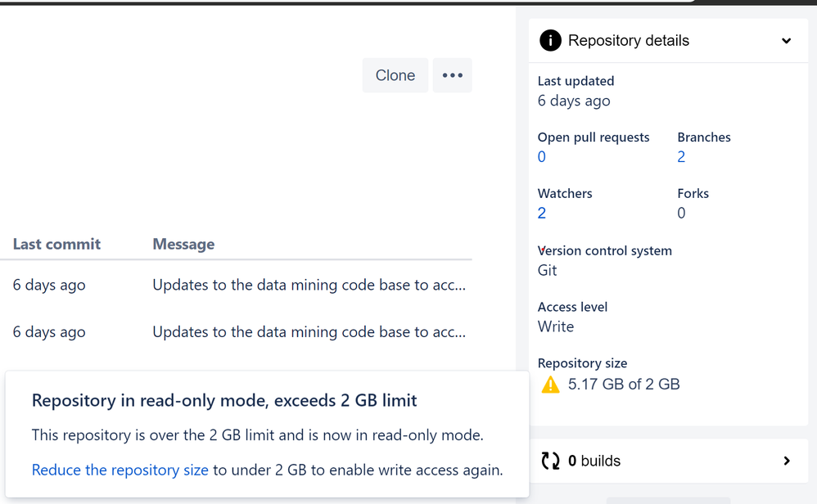Open the first data mining commit message
This screenshot has width=817, height=504.
tap(309, 285)
